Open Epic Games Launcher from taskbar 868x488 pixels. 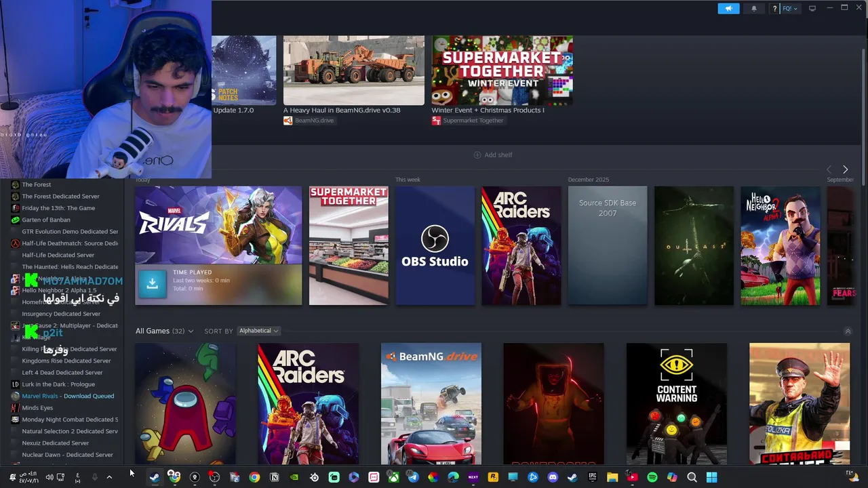pos(592,477)
